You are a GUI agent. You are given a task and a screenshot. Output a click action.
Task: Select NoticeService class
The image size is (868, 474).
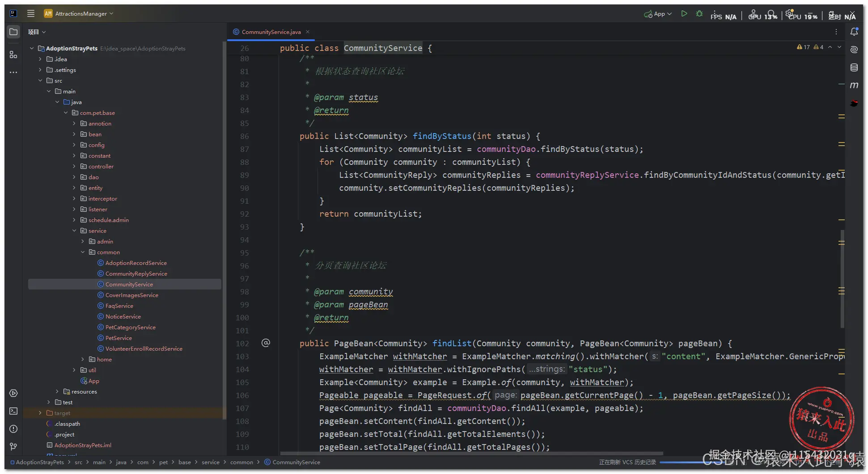click(x=123, y=316)
